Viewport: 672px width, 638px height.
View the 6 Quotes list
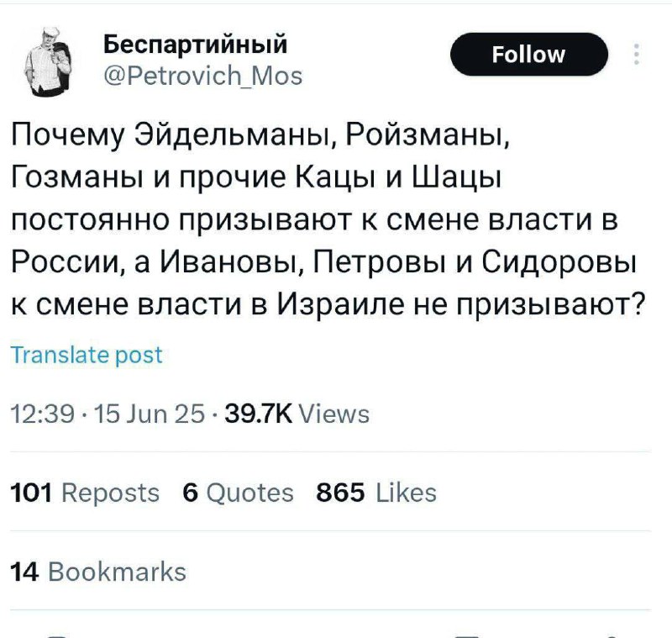tap(237, 492)
